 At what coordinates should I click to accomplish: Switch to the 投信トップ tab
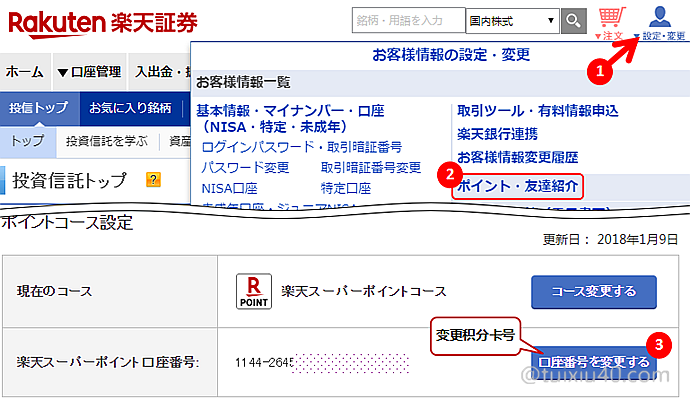point(39,108)
